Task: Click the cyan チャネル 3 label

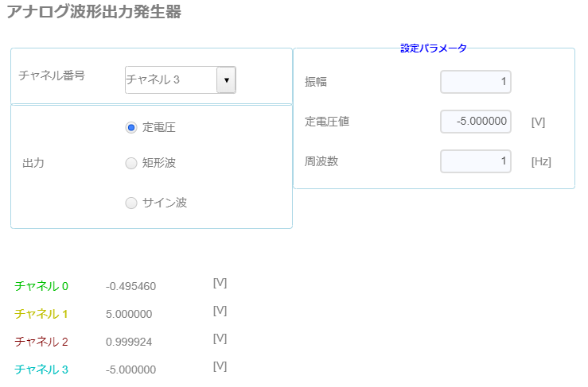Action: [41, 370]
